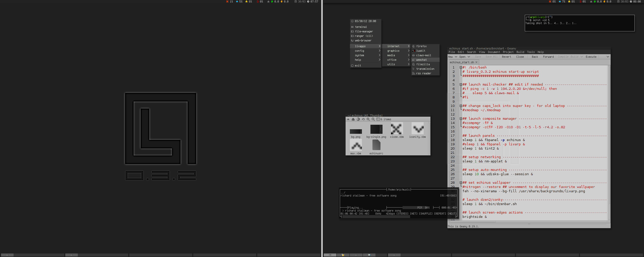Screen dimensions: 644x257
Task: Click the web-browser globe icon in menu
Action: point(352,40)
